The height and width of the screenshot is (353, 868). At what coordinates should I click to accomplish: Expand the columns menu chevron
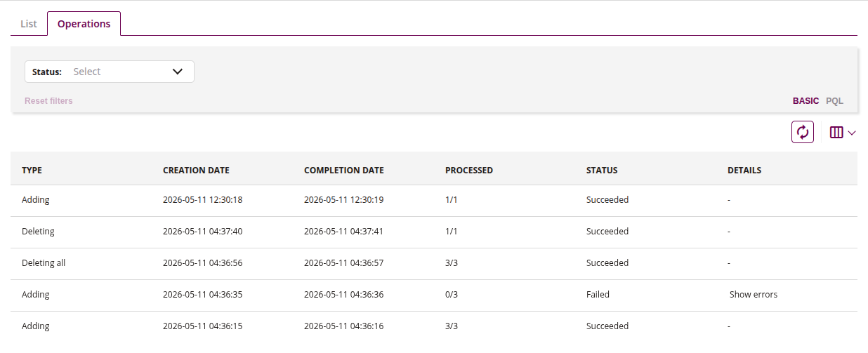coord(852,133)
